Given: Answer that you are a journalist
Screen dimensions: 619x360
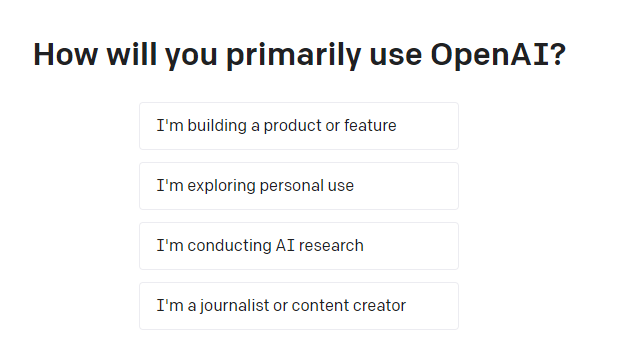Looking at the screenshot, I should pyautogui.click(x=299, y=306).
